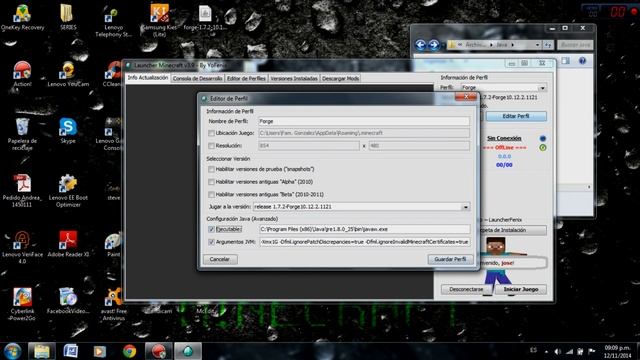Switch to Consola de Desarrollo tab

point(197,78)
